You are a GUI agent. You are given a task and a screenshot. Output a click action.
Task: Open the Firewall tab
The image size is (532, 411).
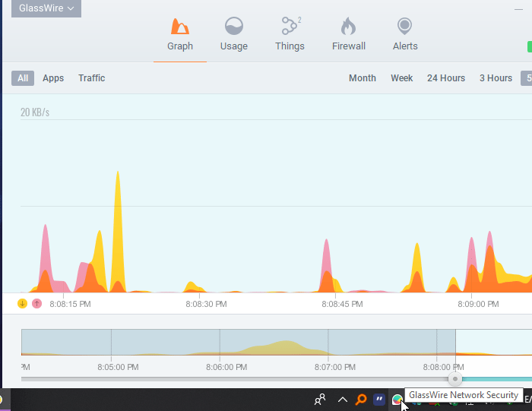coord(348,35)
